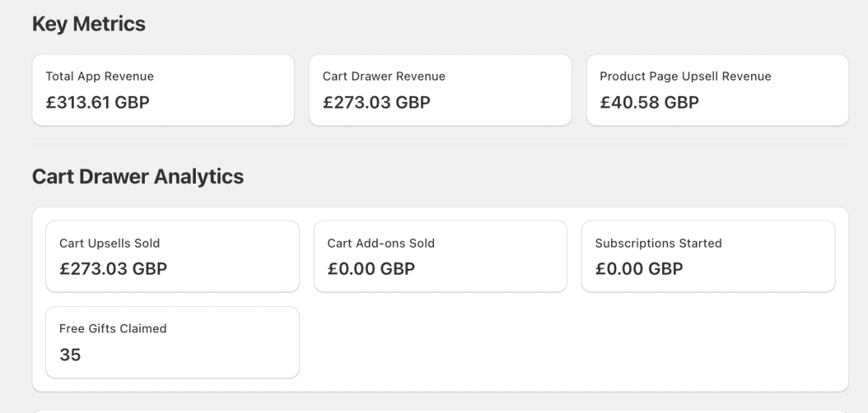Click the £313.61 GBP total revenue value
Screen dimensions: 868x413
(x=97, y=103)
